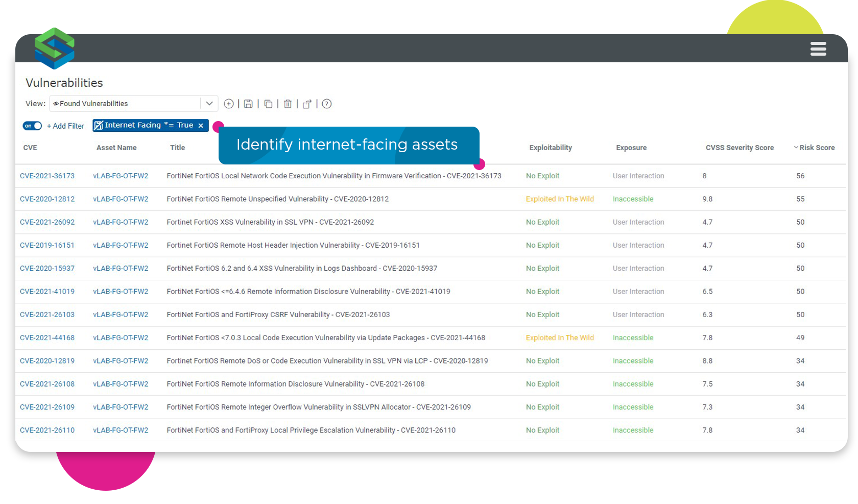Viewport: 858px width, 504px height.
Task: Toggle the filters on/off switch
Action: coord(32,126)
